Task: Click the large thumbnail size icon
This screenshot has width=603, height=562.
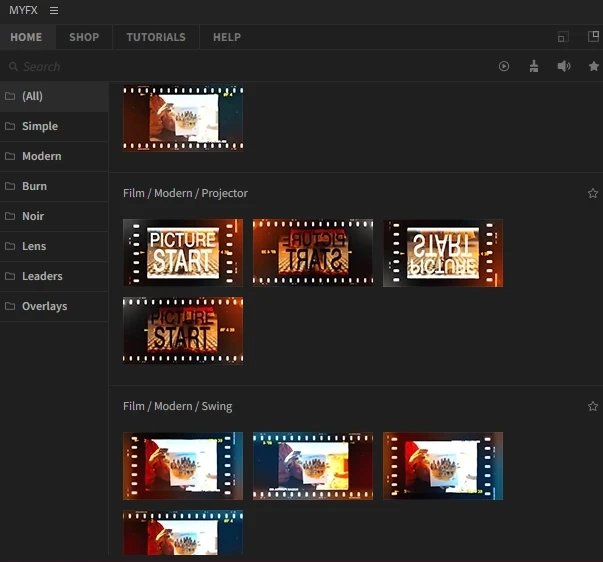Action: click(593, 37)
